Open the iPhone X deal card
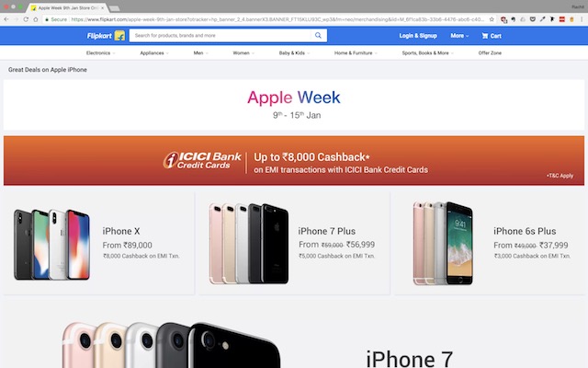This screenshot has width=588, height=368. coord(99,243)
